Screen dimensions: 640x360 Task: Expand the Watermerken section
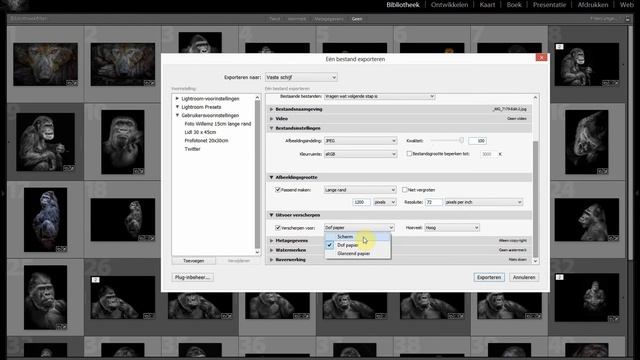271,250
